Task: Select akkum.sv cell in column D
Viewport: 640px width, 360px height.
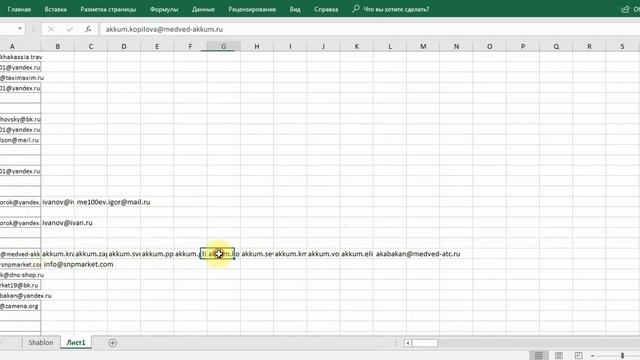Action: (x=124, y=254)
